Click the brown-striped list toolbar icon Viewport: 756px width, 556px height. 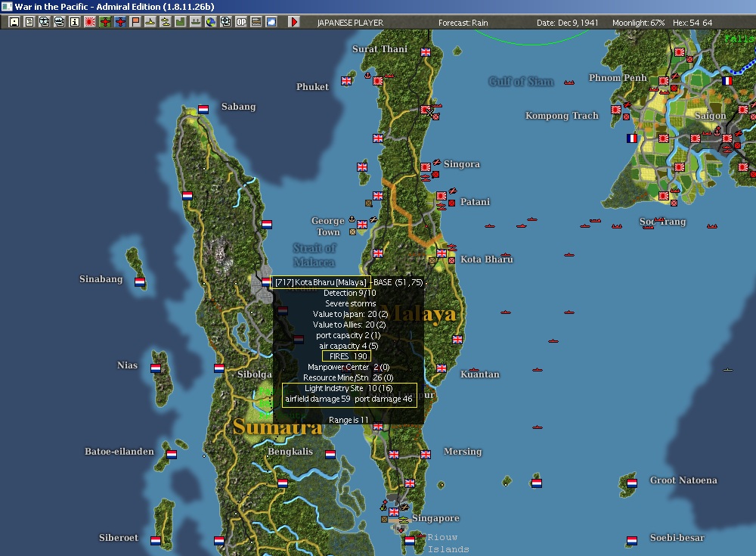(256, 22)
